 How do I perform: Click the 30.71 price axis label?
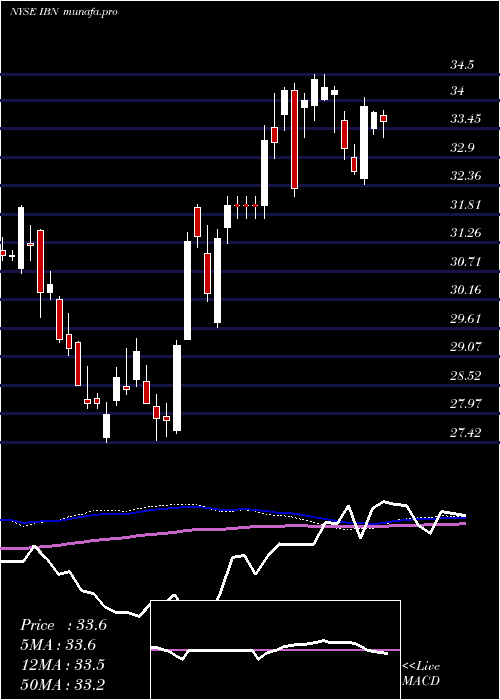466,261
